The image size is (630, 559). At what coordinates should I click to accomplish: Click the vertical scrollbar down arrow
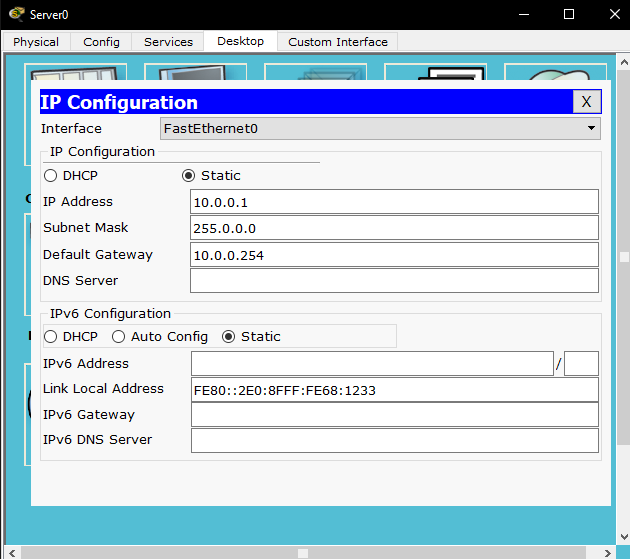pos(623,537)
